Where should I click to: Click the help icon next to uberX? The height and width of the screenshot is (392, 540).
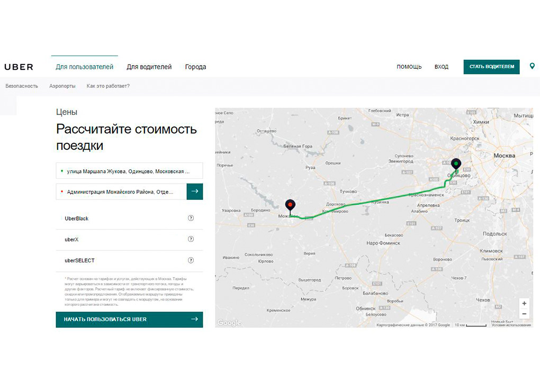(191, 239)
